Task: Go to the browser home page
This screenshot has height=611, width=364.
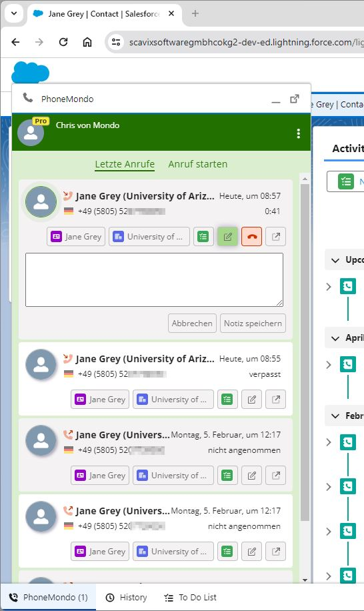Action: [x=87, y=42]
